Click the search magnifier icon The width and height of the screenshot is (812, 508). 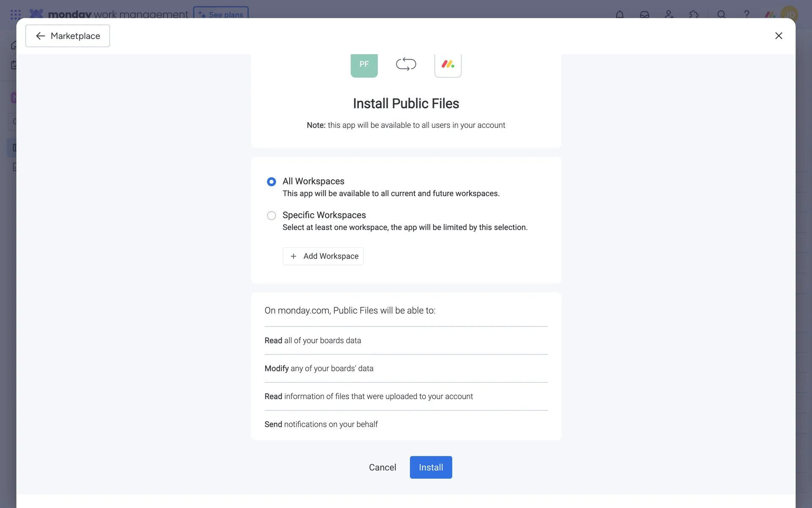721,14
